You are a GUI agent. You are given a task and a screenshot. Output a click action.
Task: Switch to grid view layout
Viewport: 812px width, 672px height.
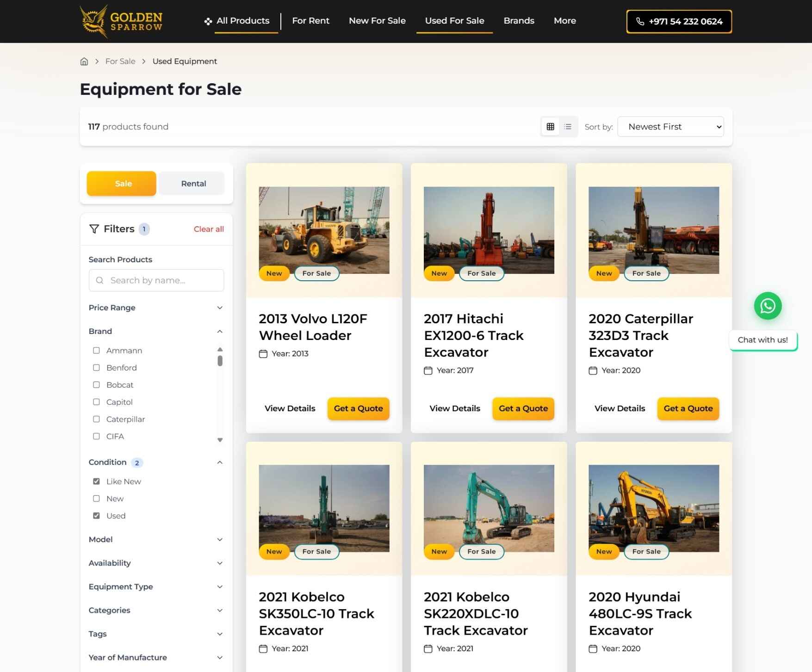550,127
